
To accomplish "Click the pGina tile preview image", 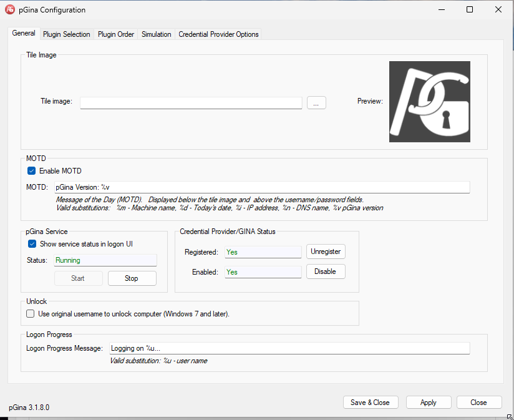I will click(429, 102).
